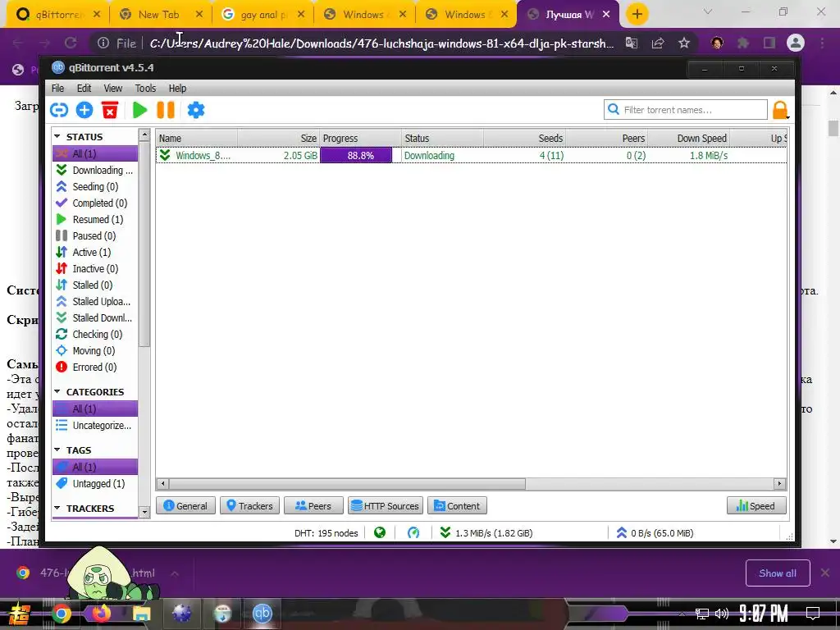Image resolution: width=840 pixels, height=630 pixels.
Task: Open Firefox from the taskbar
Action: click(x=101, y=614)
